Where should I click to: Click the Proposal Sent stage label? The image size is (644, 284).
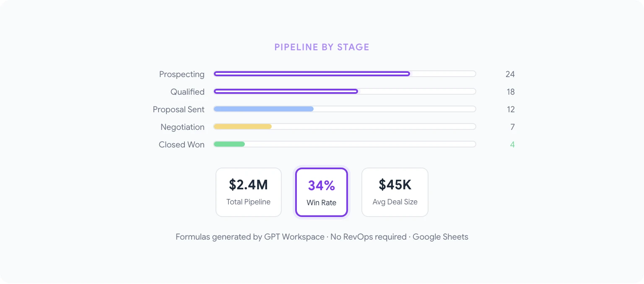179,109
